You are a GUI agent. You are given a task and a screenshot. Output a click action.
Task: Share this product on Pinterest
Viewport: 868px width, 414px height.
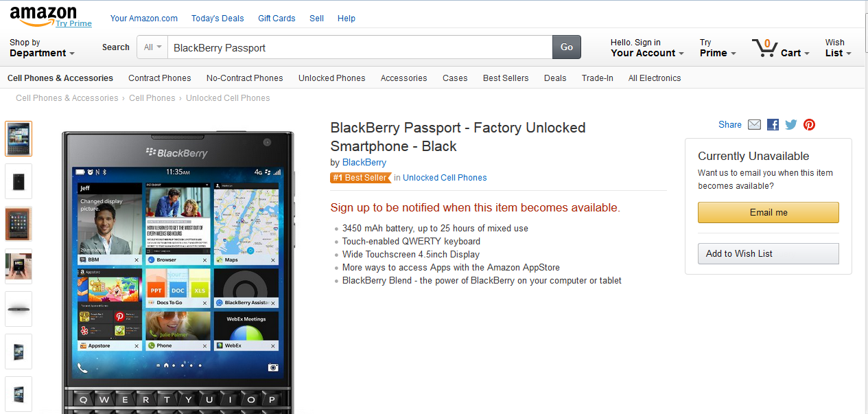810,124
